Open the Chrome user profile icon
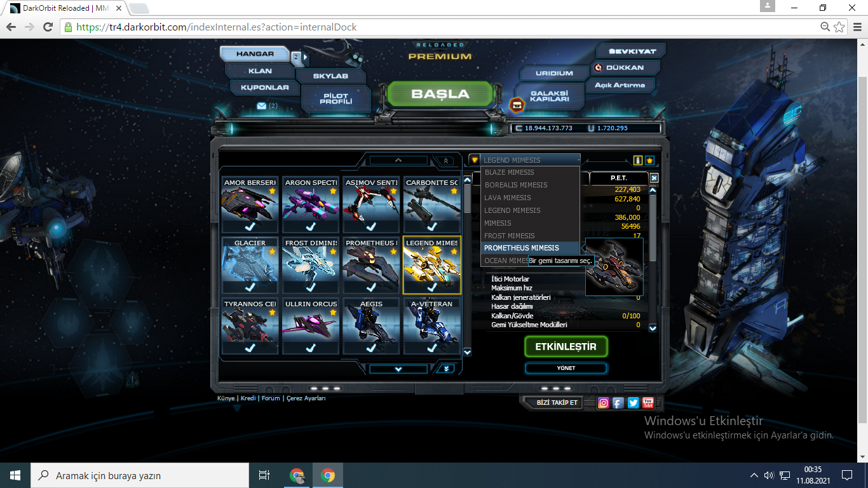The width and height of the screenshot is (868, 488). tap(767, 6)
